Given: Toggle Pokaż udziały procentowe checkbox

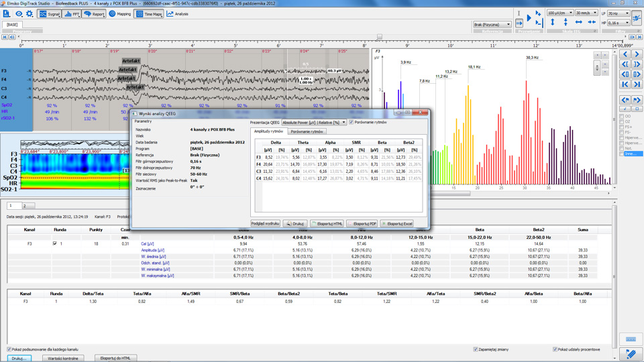Looking at the screenshot, I should (x=555, y=349).
